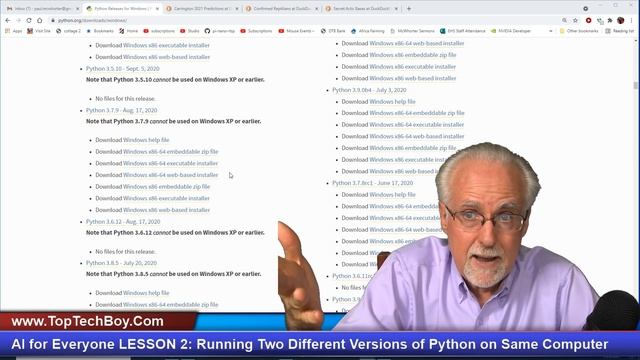Image resolution: width=640 pixels, height=360 pixels.
Task: Close the Carrington Predictions tab
Action: (237, 9)
